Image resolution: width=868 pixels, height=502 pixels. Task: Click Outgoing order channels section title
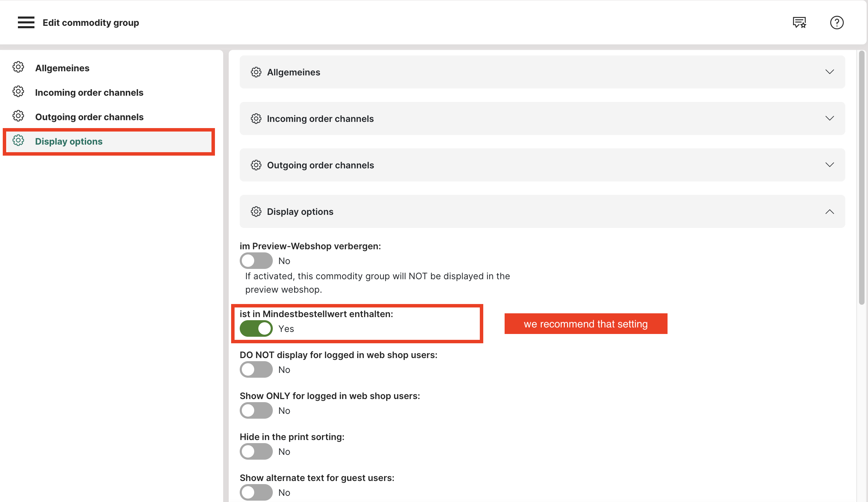click(x=320, y=165)
